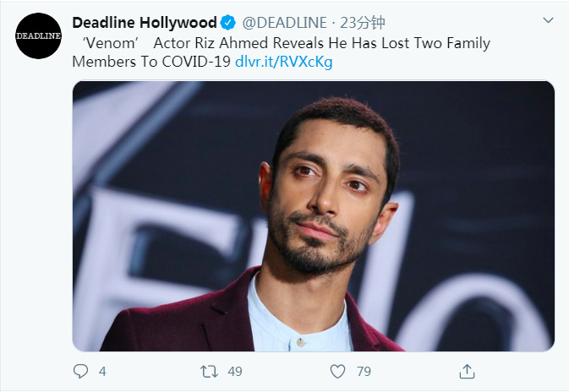Click the retweet count 49
Screen dimensions: 569x392
pyautogui.click(x=235, y=372)
